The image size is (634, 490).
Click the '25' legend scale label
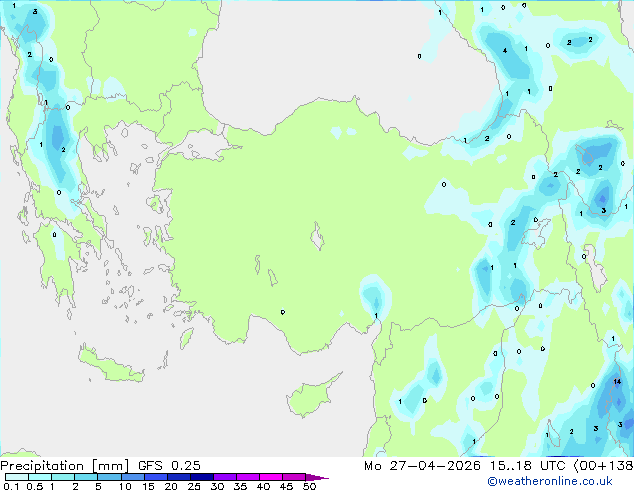point(194,486)
